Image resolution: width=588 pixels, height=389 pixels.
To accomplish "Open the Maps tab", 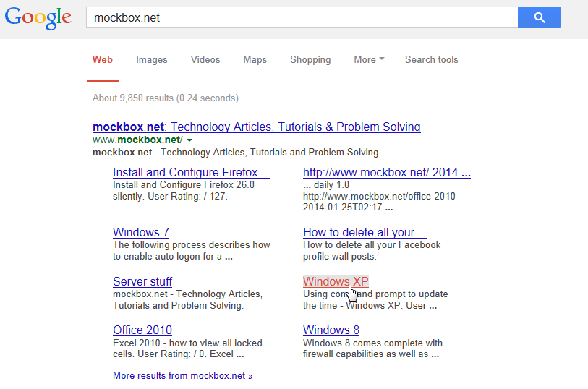I will pyautogui.click(x=255, y=59).
